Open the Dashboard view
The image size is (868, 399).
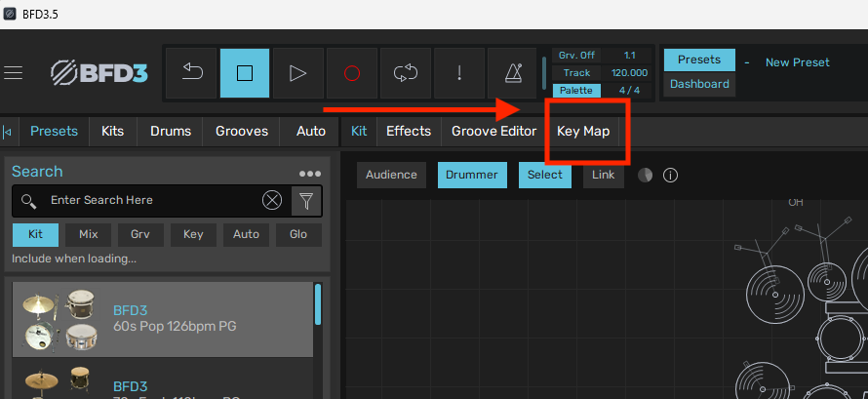point(699,84)
